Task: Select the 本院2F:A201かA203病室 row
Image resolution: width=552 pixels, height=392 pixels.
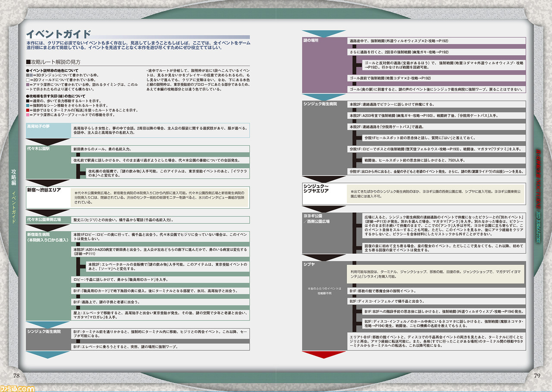Action: (x=160, y=252)
